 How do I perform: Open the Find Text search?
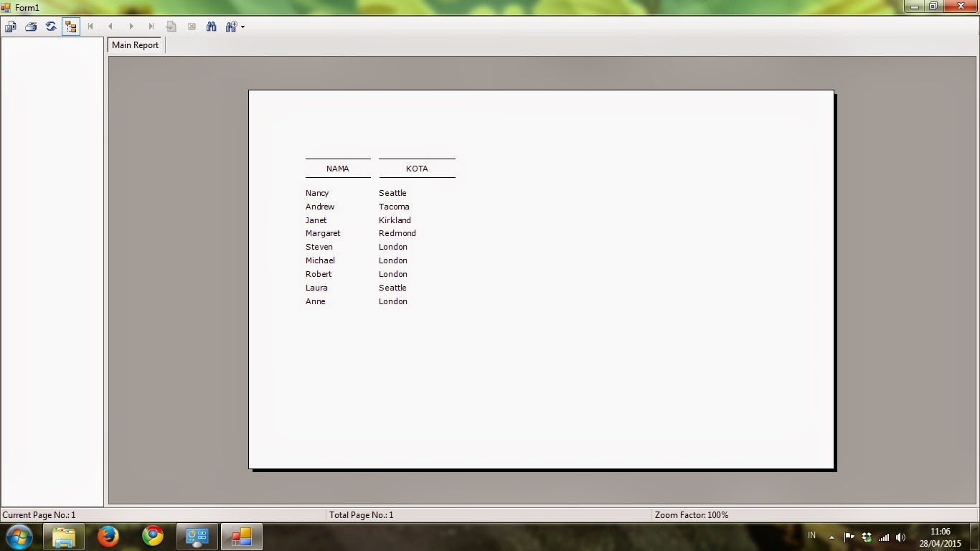[x=212, y=27]
